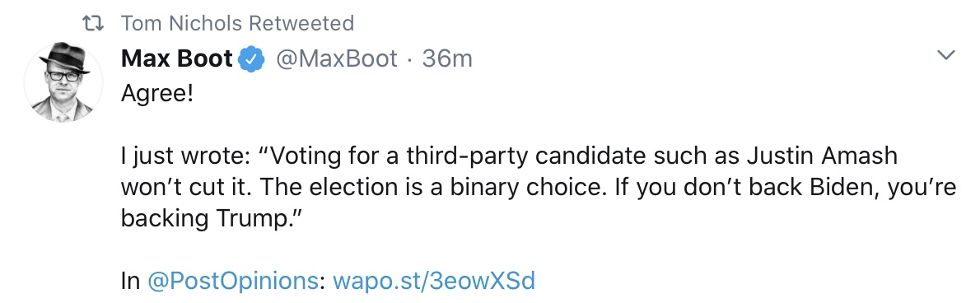This screenshot has width=980, height=303.
Task: Click the word "Retweeted" in header
Action: click(302, 24)
